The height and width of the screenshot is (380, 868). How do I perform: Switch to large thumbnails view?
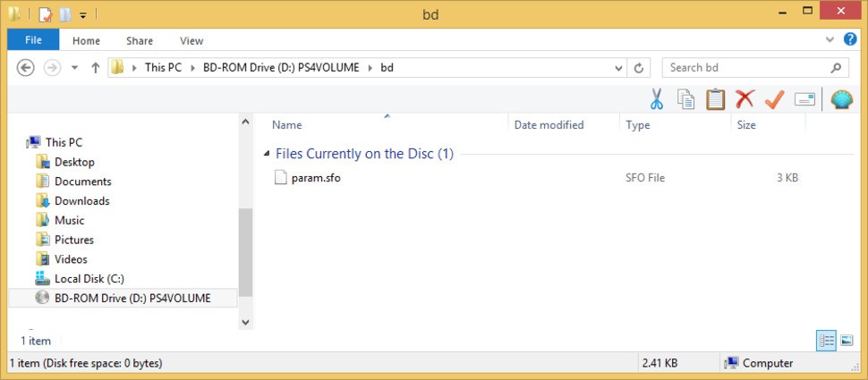click(847, 341)
